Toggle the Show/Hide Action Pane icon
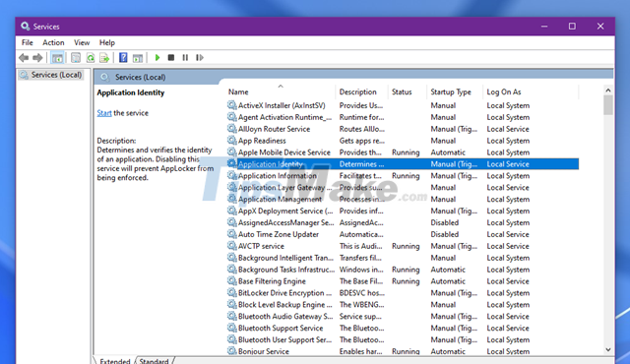Image resolution: width=630 pixels, height=364 pixels. click(x=138, y=58)
